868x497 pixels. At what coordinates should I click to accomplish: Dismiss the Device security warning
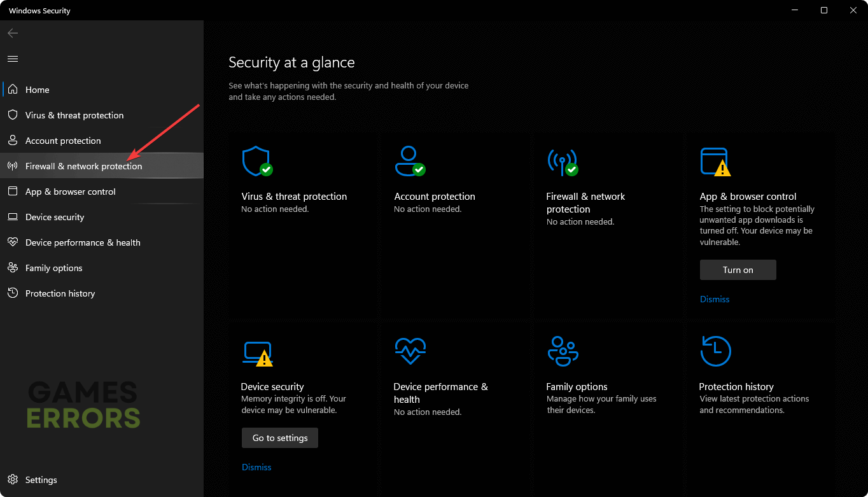256,467
